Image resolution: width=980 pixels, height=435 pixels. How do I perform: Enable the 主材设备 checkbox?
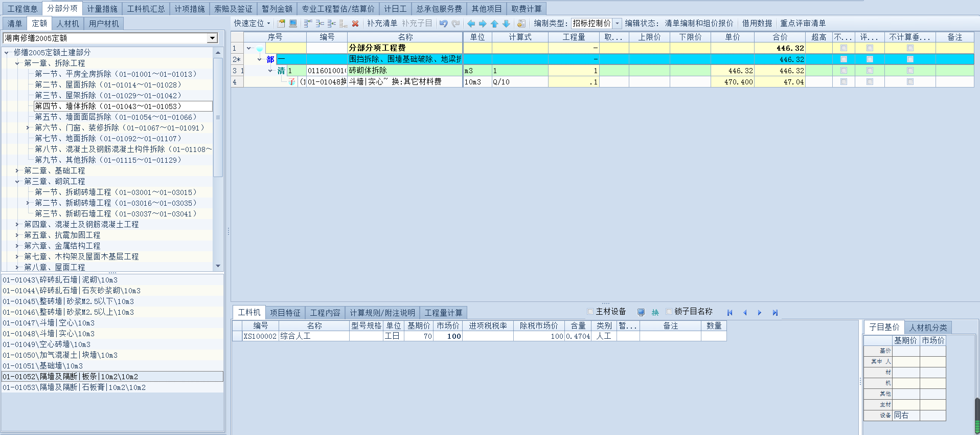click(x=590, y=312)
